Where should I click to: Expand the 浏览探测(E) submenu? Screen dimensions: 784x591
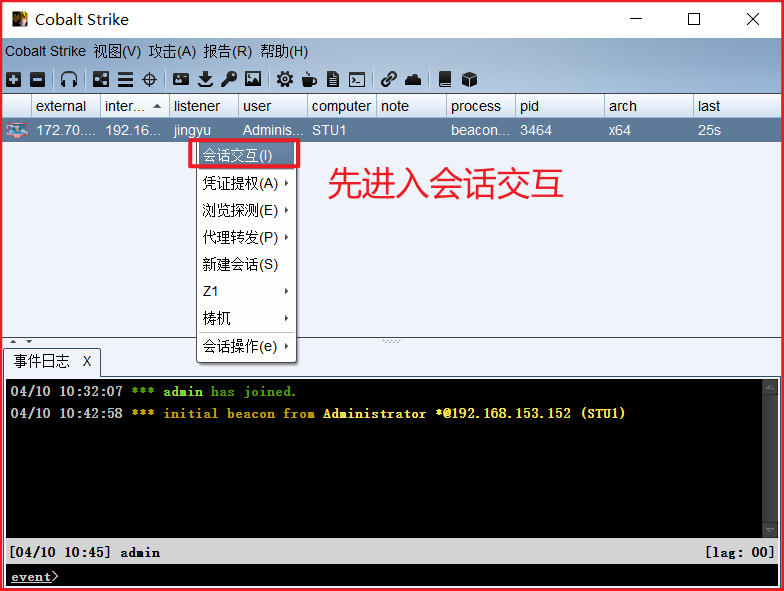click(x=246, y=210)
